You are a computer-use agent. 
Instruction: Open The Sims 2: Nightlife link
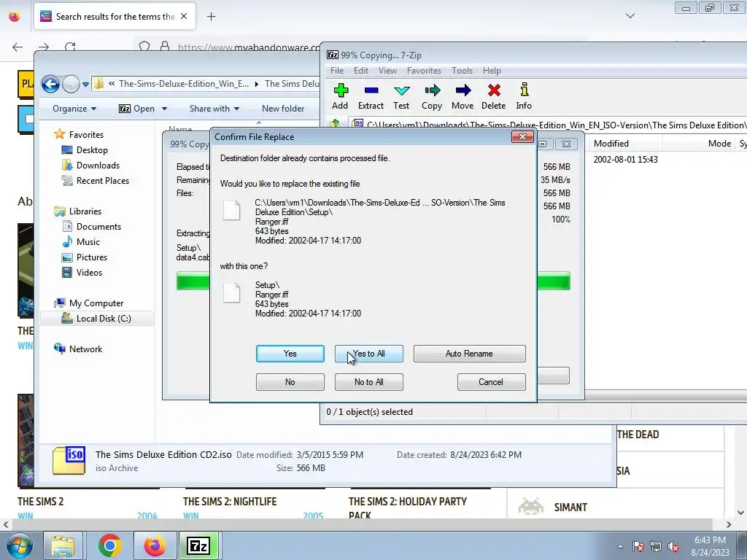point(230,502)
